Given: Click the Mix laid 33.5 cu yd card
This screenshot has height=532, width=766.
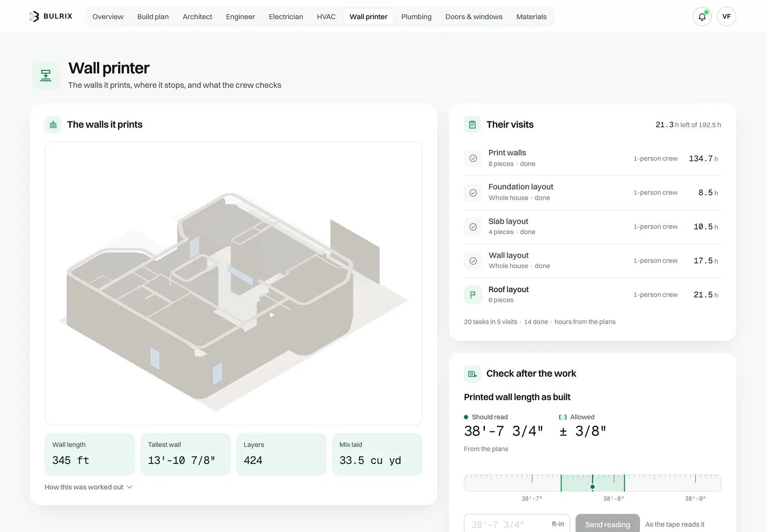Looking at the screenshot, I should point(377,454).
